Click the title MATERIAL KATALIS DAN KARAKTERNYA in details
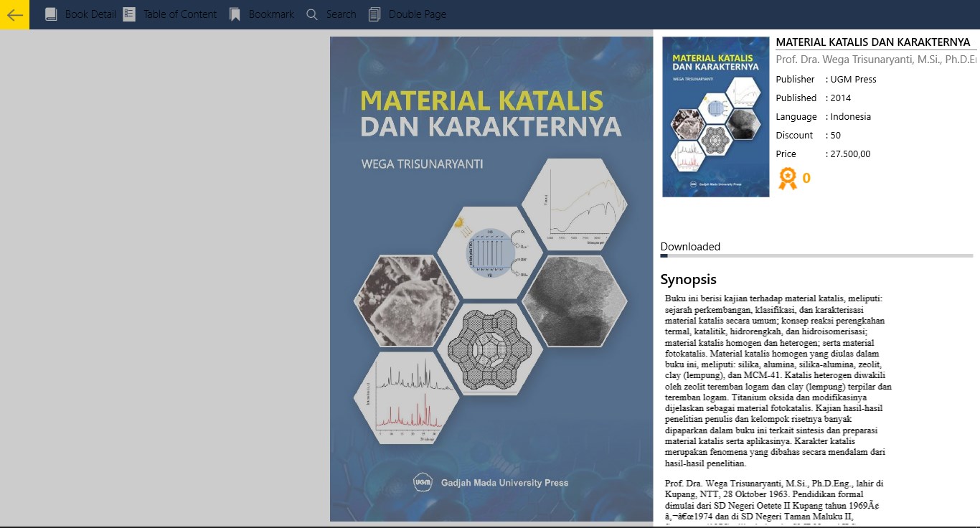Screen dimensions: 980x528 click(873, 42)
